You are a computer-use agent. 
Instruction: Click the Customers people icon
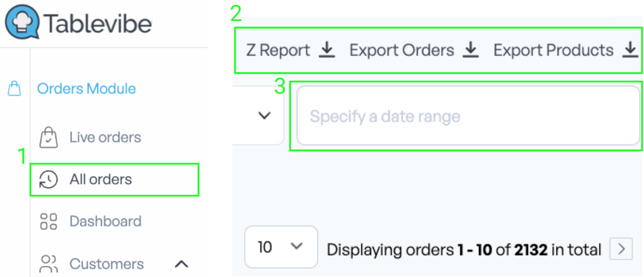pyautogui.click(x=48, y=264)
